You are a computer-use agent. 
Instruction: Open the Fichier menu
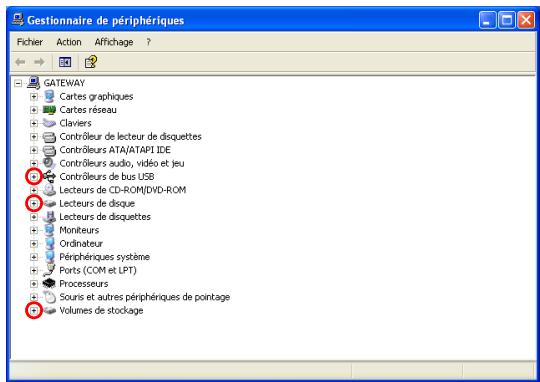[30, 42]
